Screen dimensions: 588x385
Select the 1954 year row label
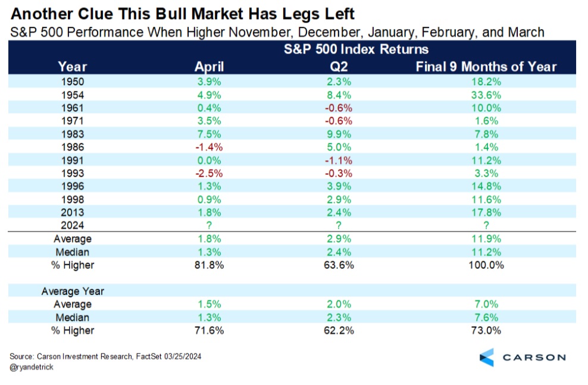click(x=73, y=95)
